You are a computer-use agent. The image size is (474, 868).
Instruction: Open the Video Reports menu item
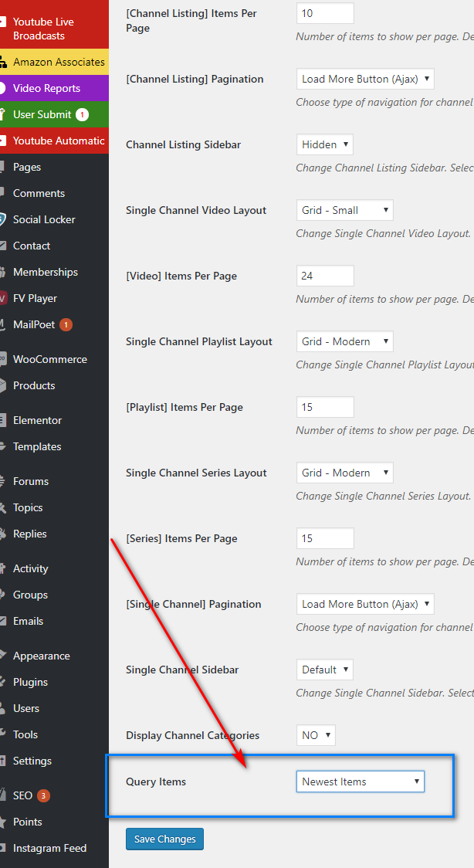point(46,88)
